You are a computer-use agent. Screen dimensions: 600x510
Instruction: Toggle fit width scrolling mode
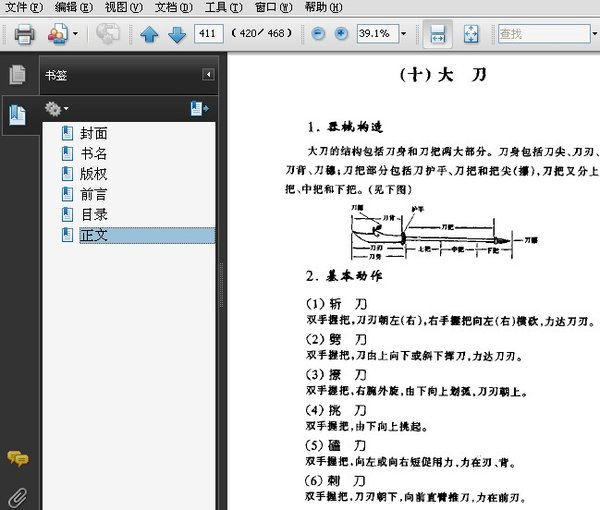tap(438, 34)
